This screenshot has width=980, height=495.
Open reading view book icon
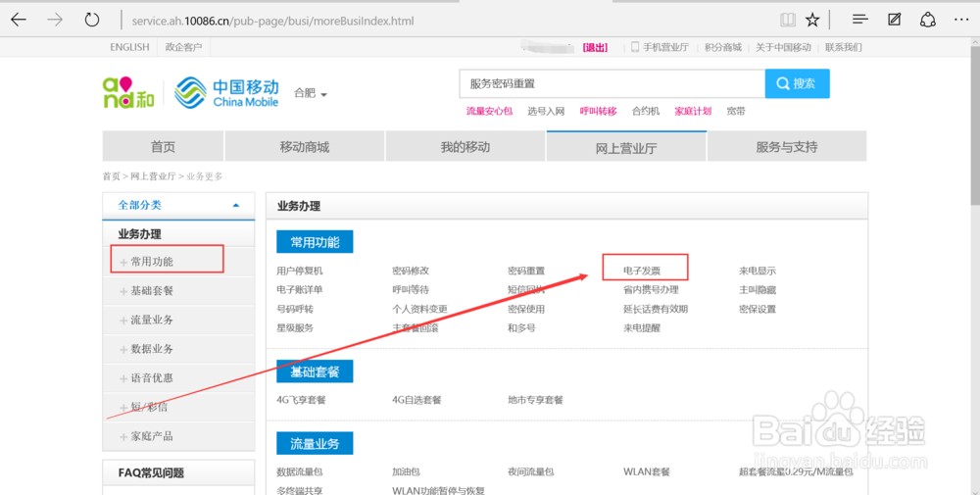click(x=788, y=20)
